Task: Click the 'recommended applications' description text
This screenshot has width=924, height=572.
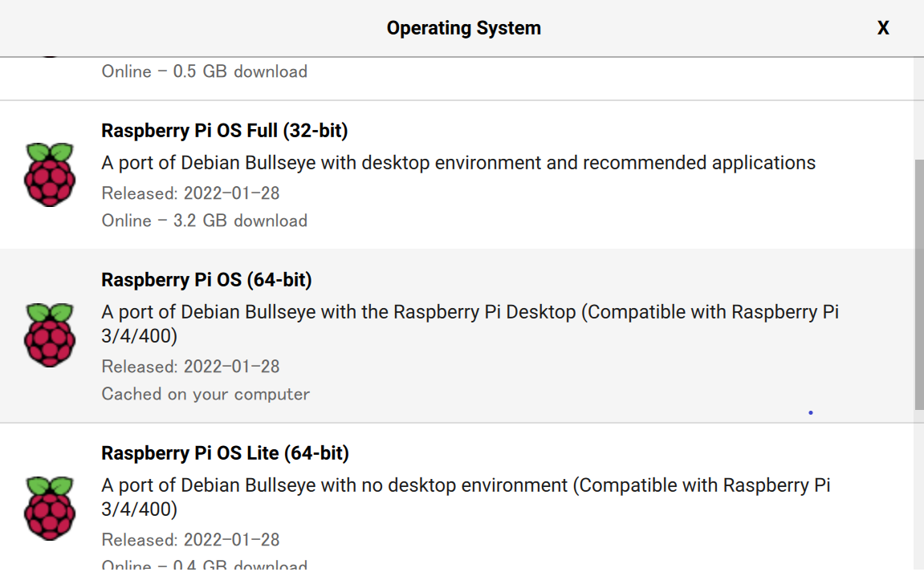Action: pos(698,163)
